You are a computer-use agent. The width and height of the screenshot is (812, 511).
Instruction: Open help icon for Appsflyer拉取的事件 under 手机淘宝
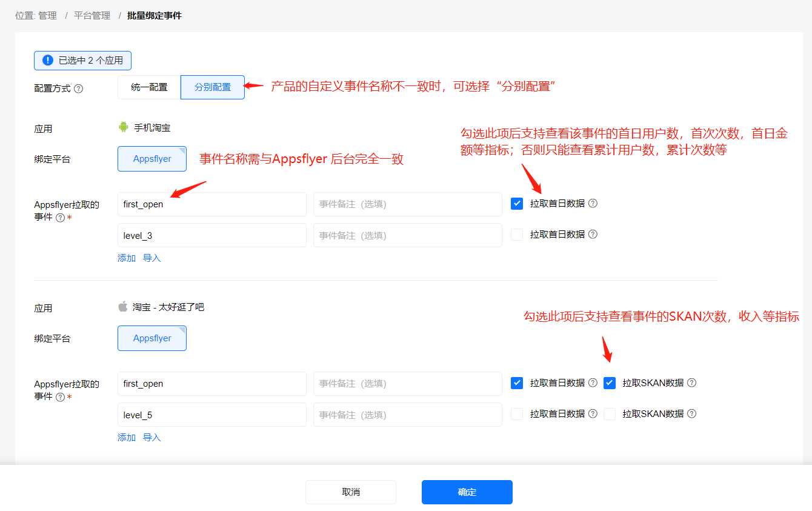(x=60, y=218)
